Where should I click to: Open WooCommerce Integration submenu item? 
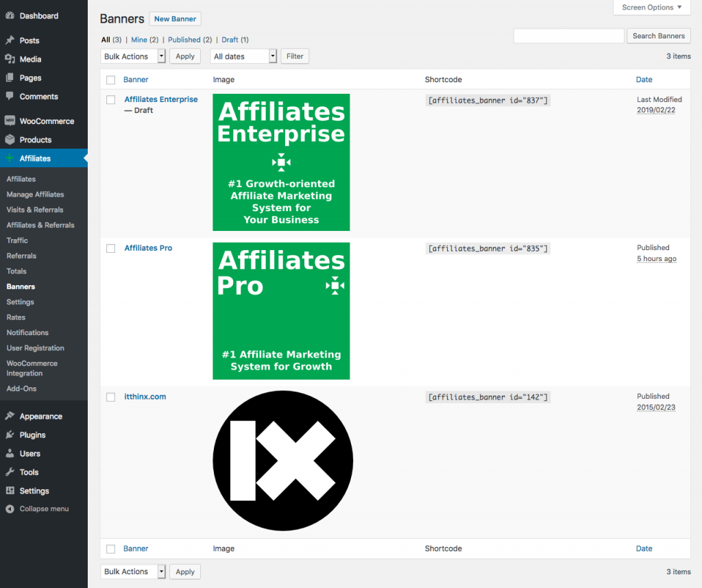32,368
